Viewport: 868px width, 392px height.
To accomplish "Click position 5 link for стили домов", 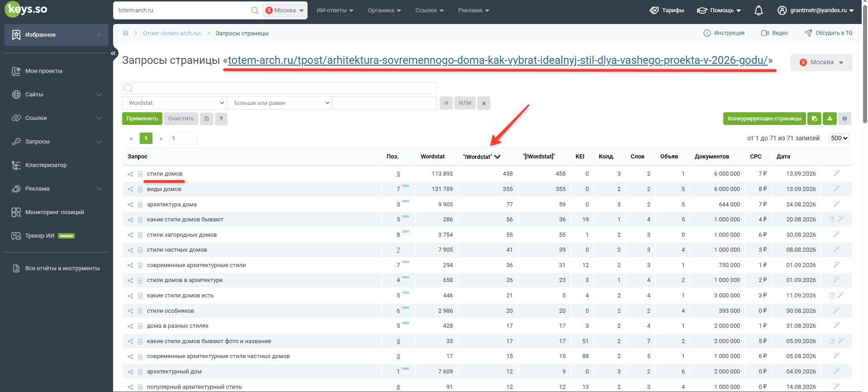I will coord(398,174).
